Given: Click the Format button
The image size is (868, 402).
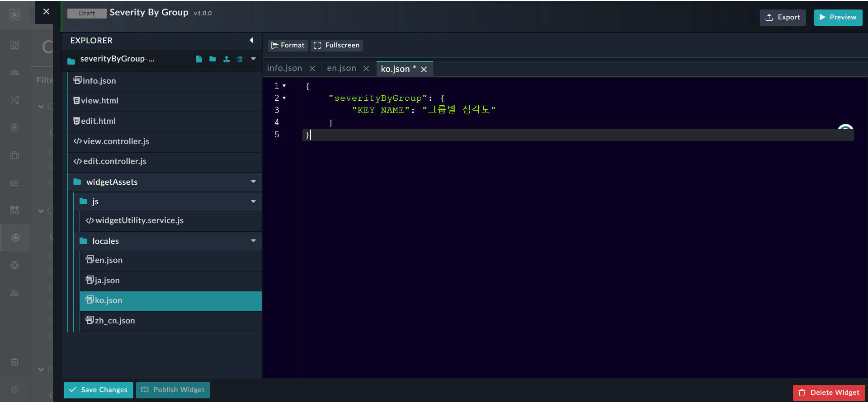Looking at the screenshot, I should [288, 45].
